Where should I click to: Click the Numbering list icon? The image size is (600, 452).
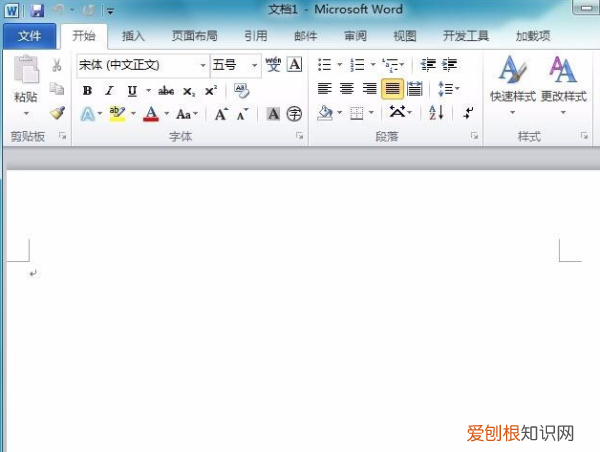[357, 65]
